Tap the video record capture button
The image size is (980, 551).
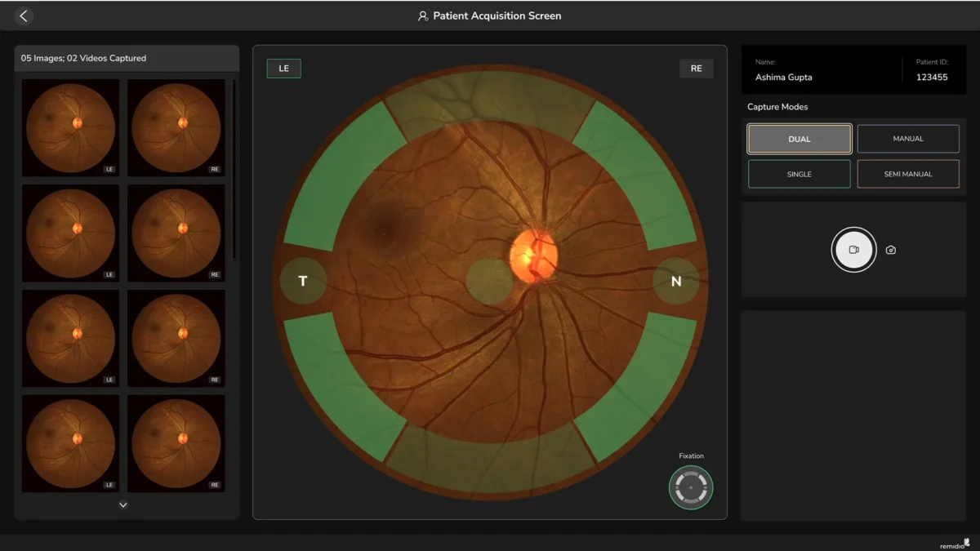(x=853, y=250)
